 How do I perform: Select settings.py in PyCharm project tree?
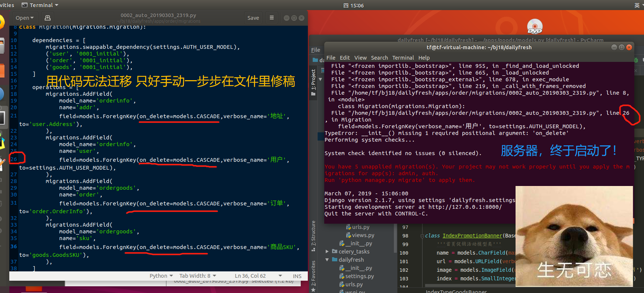coord(360,276)
